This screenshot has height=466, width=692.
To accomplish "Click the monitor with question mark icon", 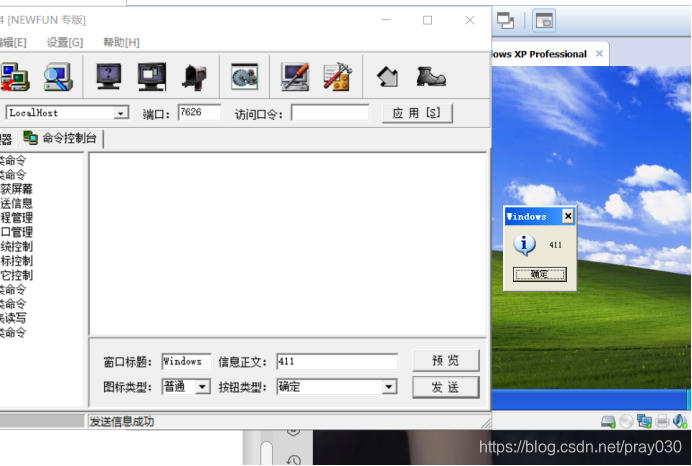I will [x=109, y=77].
